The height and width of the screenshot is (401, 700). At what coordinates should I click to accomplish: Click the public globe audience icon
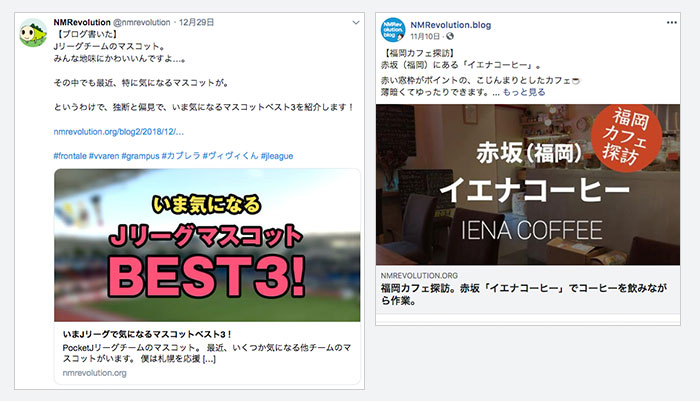(x=450, y=36)
